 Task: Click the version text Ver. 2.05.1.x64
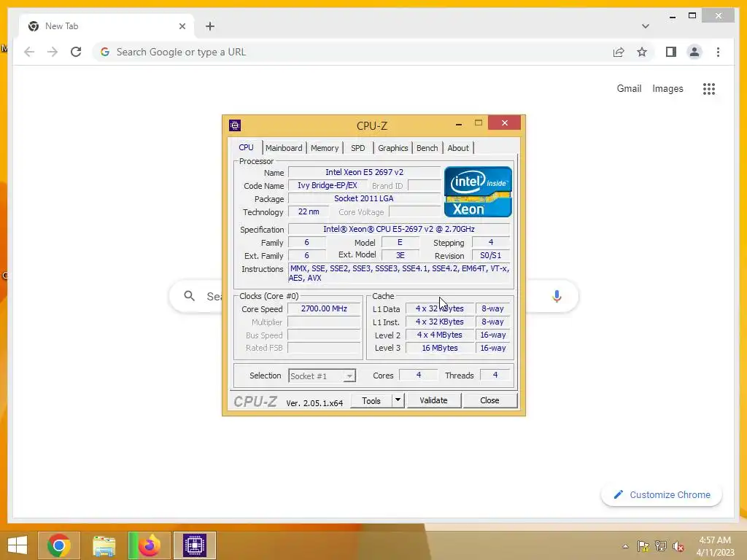[x=314, y=402]
